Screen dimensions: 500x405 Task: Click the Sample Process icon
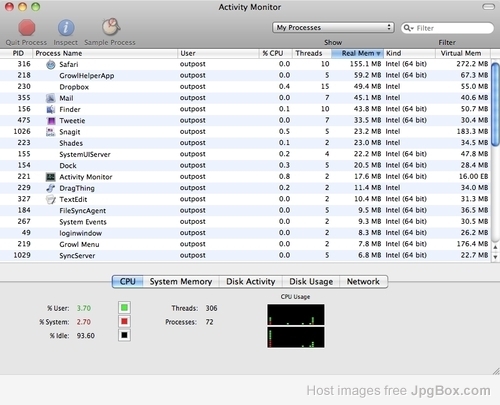click(x=111, y=27)
